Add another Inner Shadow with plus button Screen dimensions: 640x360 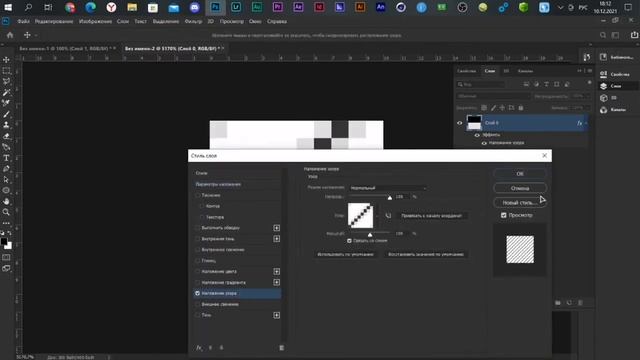click(277, 239)
